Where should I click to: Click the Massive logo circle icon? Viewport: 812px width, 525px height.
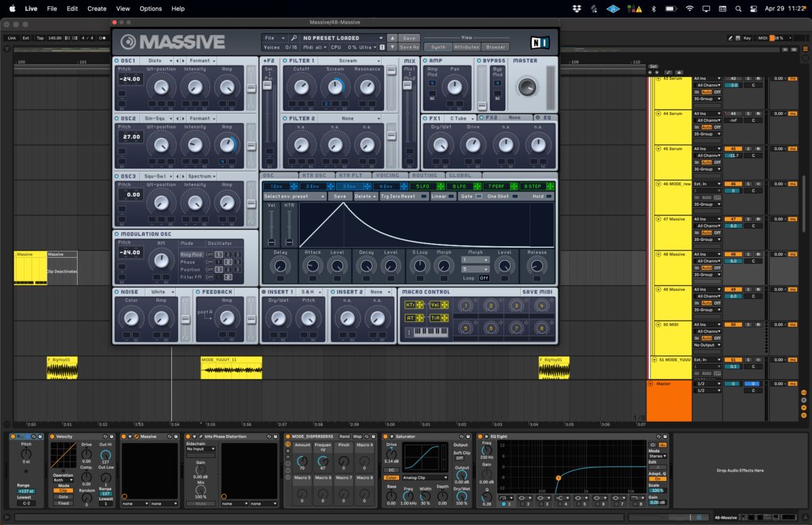[x=128, y=42]
